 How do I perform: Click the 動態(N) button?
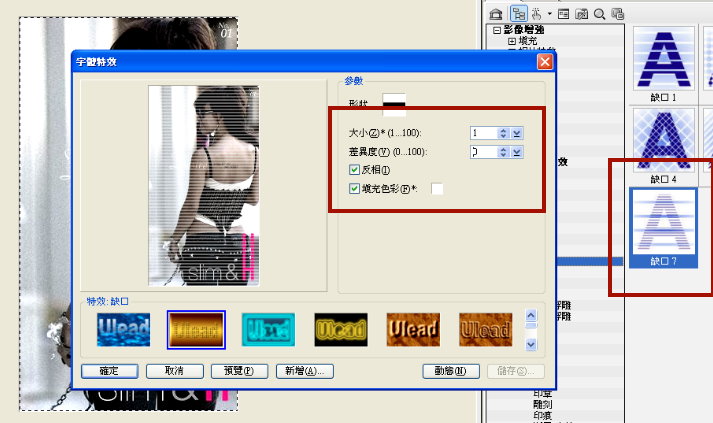[451, 371]
